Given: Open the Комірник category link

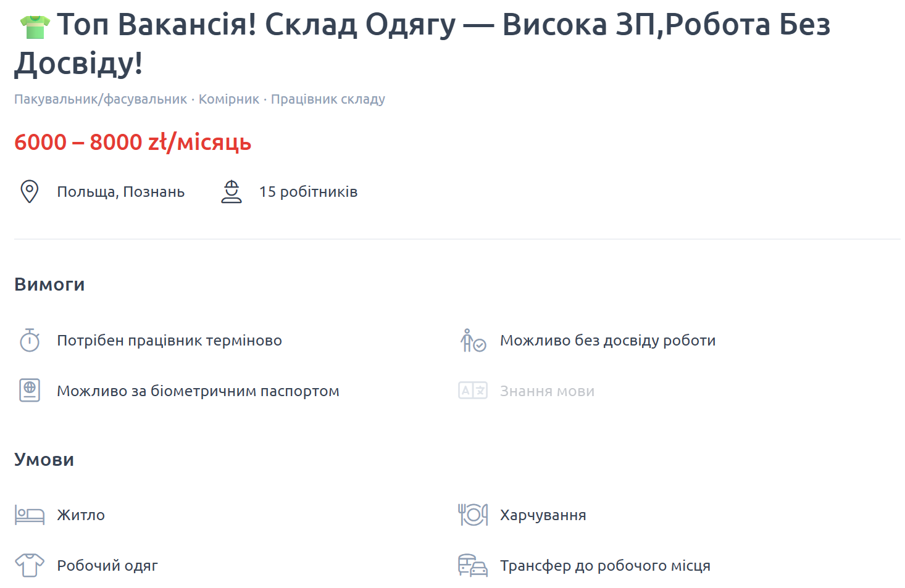Looking at the screenshot, I should 229,99.
